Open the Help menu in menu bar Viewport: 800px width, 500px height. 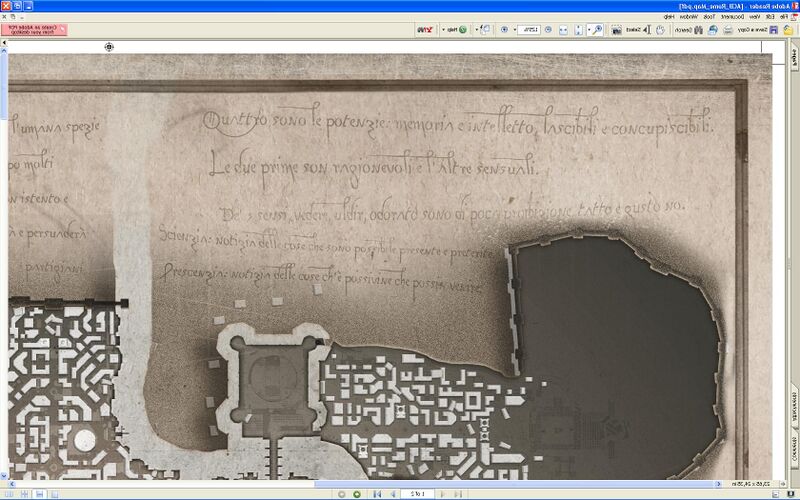(668, 17)
